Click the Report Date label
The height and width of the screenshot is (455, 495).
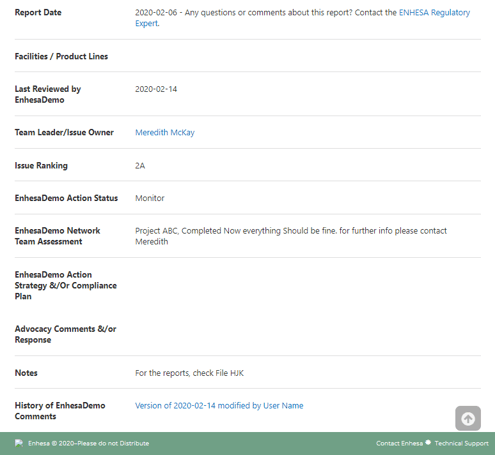(x=38, y=12)
